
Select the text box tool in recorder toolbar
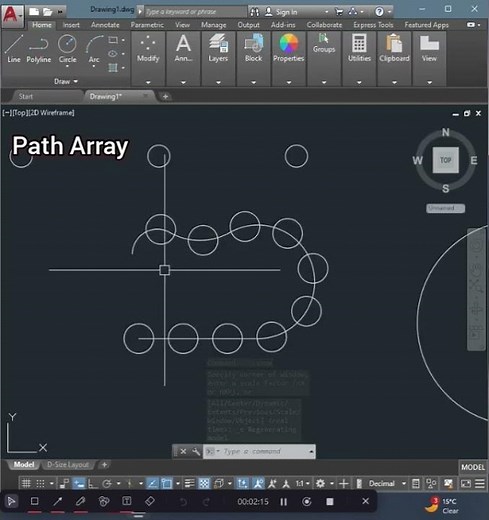pos(127,501)
